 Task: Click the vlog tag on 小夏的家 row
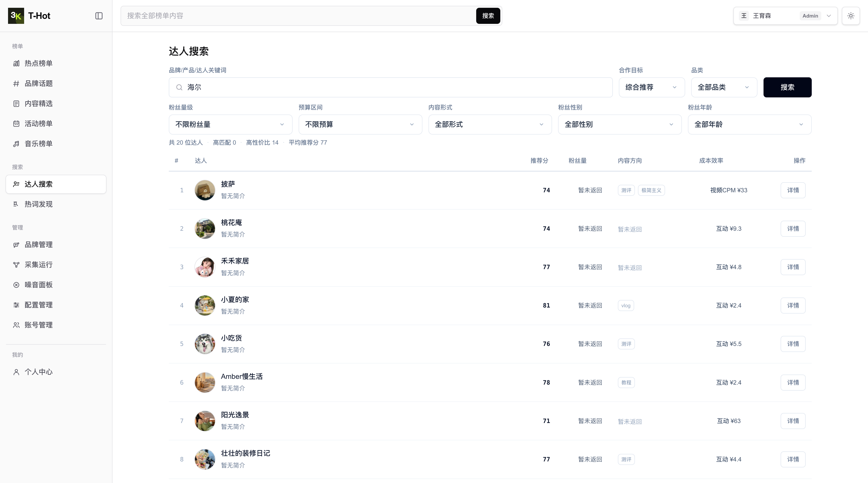626,306
